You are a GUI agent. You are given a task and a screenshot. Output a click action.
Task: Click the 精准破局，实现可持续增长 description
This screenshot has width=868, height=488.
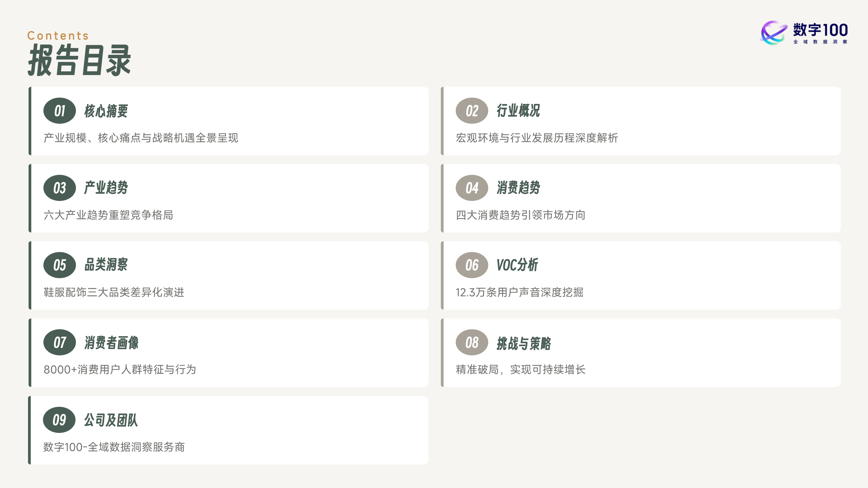click(520, 369)
